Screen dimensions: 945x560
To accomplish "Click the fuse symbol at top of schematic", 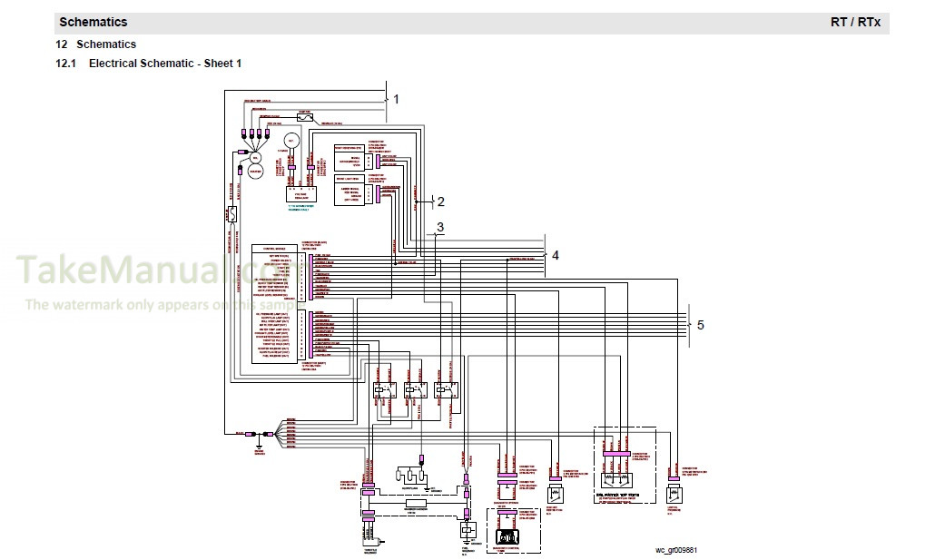I will pyautogui.click(x=306, y=117).
